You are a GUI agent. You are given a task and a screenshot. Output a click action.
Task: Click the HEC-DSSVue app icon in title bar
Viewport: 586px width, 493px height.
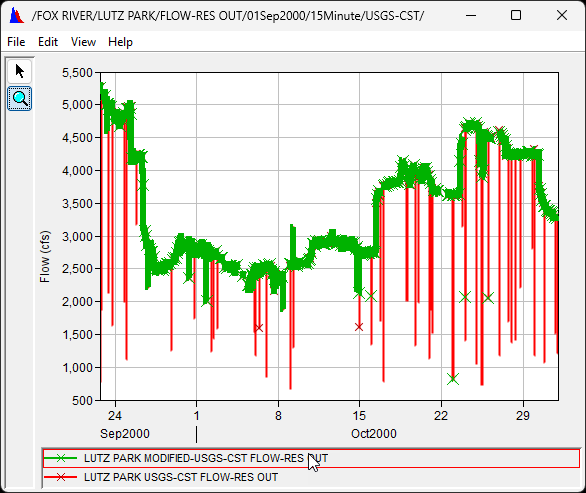(16, 16)
